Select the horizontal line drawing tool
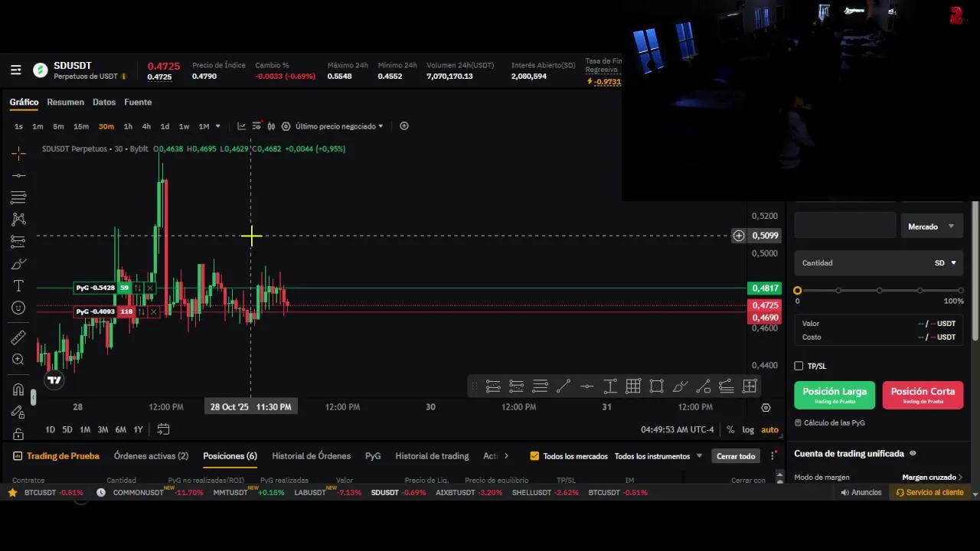The width and height of the screenshot is (980, 551). 18,175
